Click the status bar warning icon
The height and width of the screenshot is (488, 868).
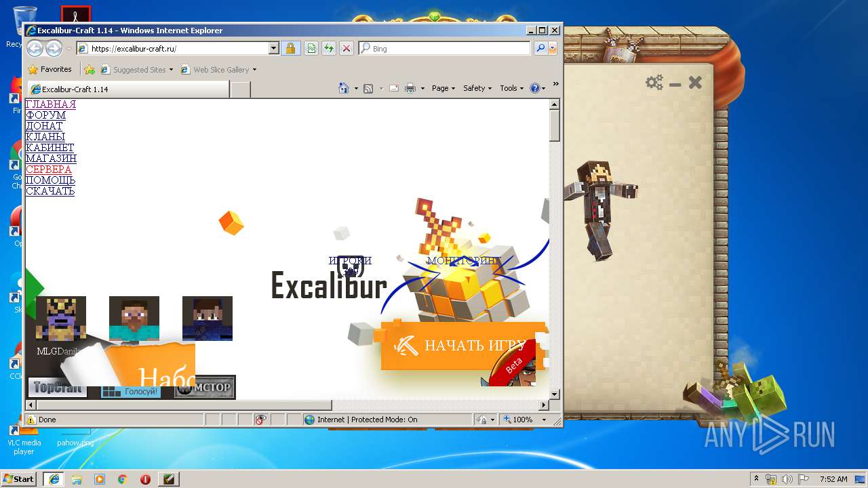coord(31,420)
